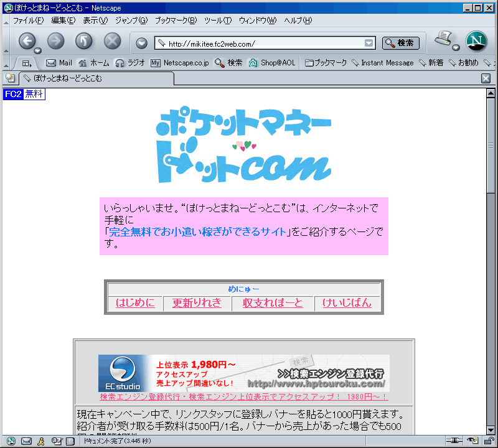Open Navigator from the status bar icon

pyautogui.click(x=11, y=441)
